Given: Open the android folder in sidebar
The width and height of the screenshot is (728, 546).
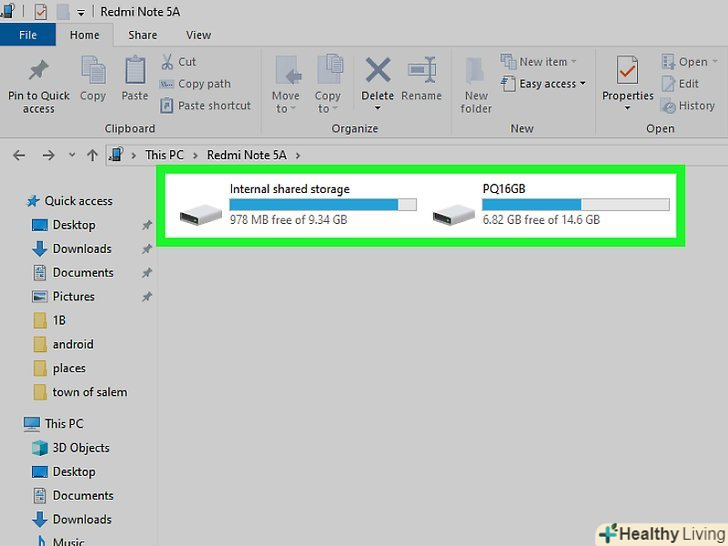Looking at the screenshot, I should (73, 344).
